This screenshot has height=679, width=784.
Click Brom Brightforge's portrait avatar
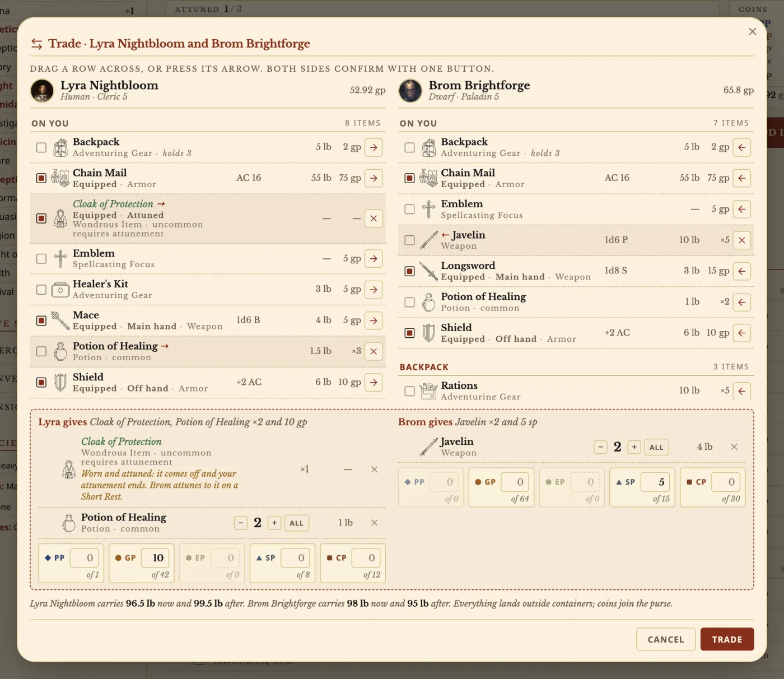click(410, 91)
